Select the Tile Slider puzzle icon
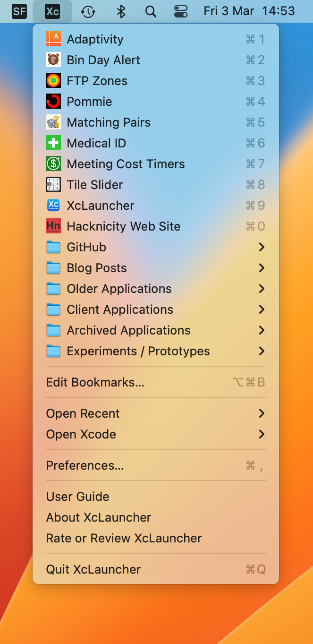 [53, 185]
